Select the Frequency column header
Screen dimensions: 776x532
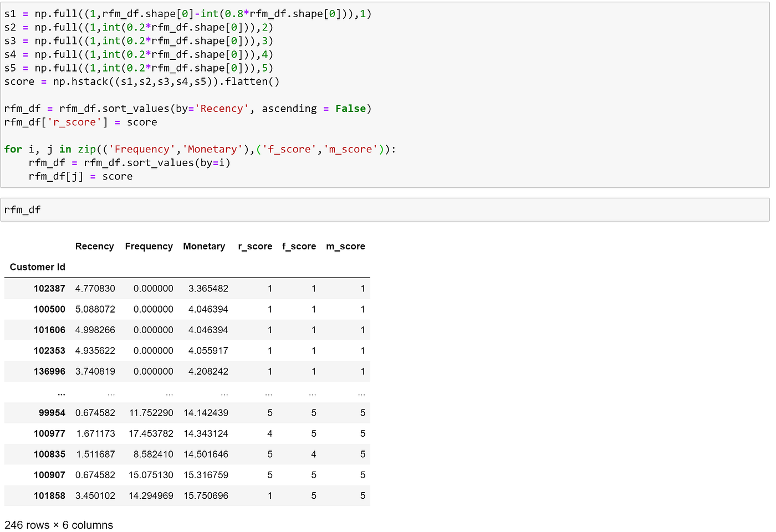pos(149,246)
